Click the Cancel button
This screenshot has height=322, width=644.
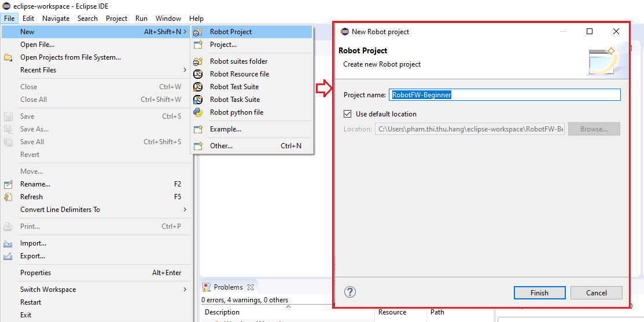pos(597,293)
